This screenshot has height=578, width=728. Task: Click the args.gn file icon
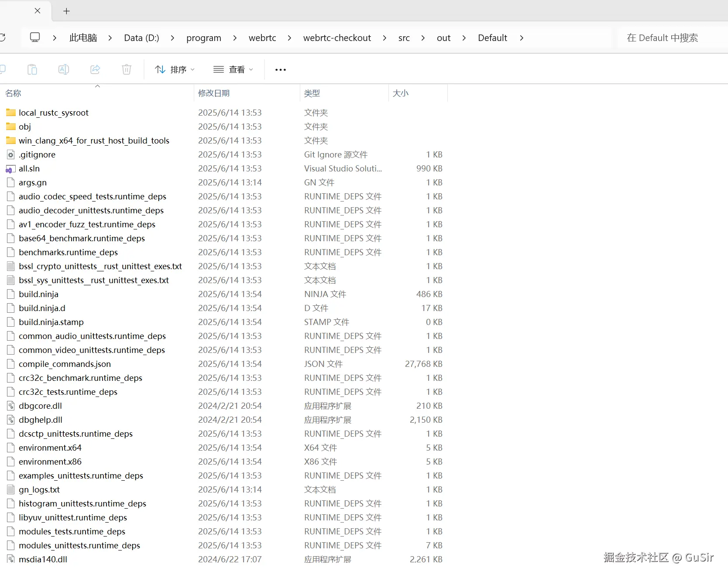[x=11, y=182]
